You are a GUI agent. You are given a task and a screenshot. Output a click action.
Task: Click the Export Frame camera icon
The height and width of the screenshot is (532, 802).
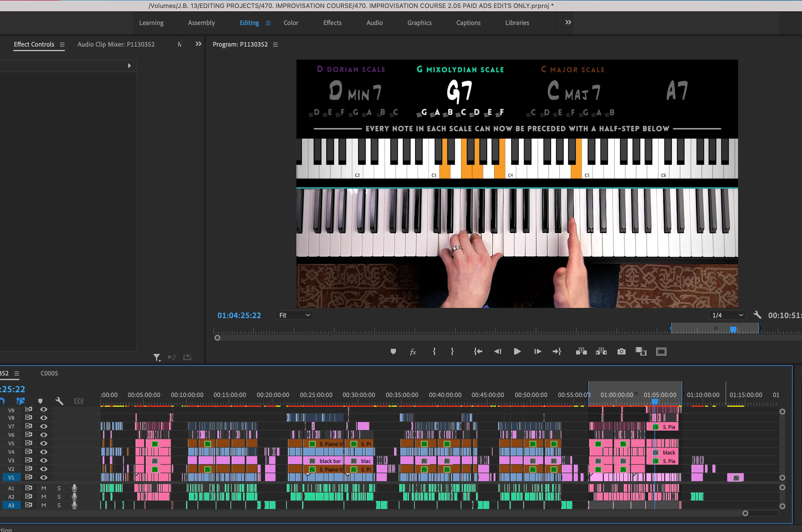621,352
